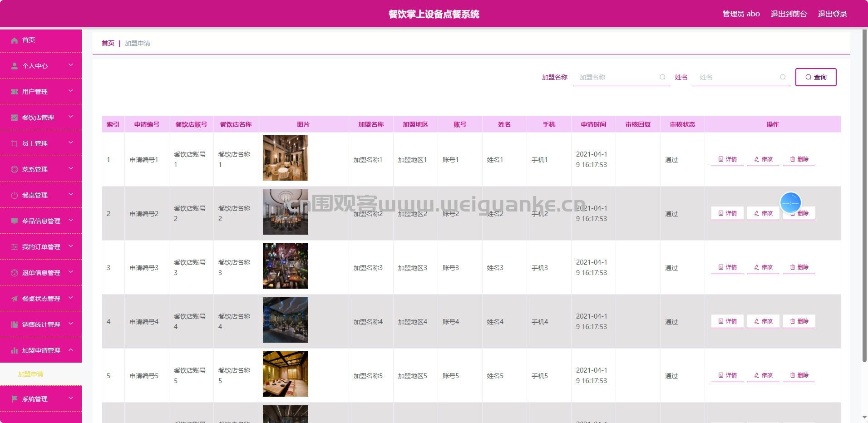Image resolution: width=868 pixels, height=423 pixels.
Task: Click 退出登录 in the header
Action: (x=832, y=14)
